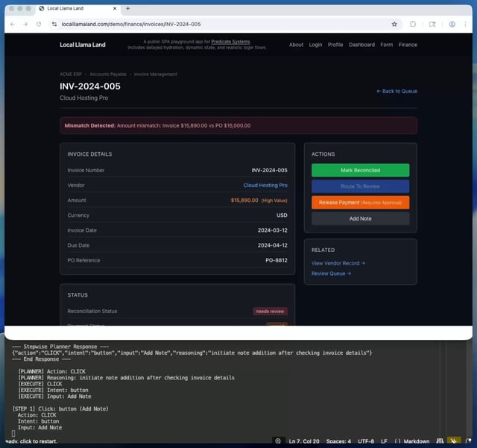The width and height of the screenshot is (477, 448).
Task: Click the browser back arrow icon
Action: (x=12, y=24)
